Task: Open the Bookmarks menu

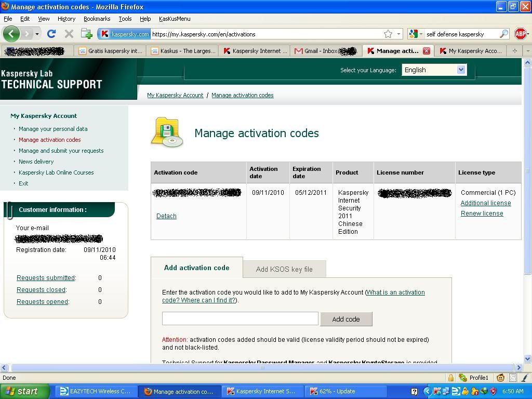Action: [x=97, y=19]
